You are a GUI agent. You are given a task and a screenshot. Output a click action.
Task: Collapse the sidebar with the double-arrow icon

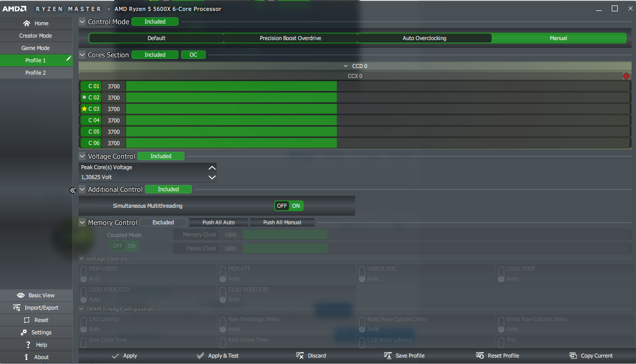coord(72,190)
